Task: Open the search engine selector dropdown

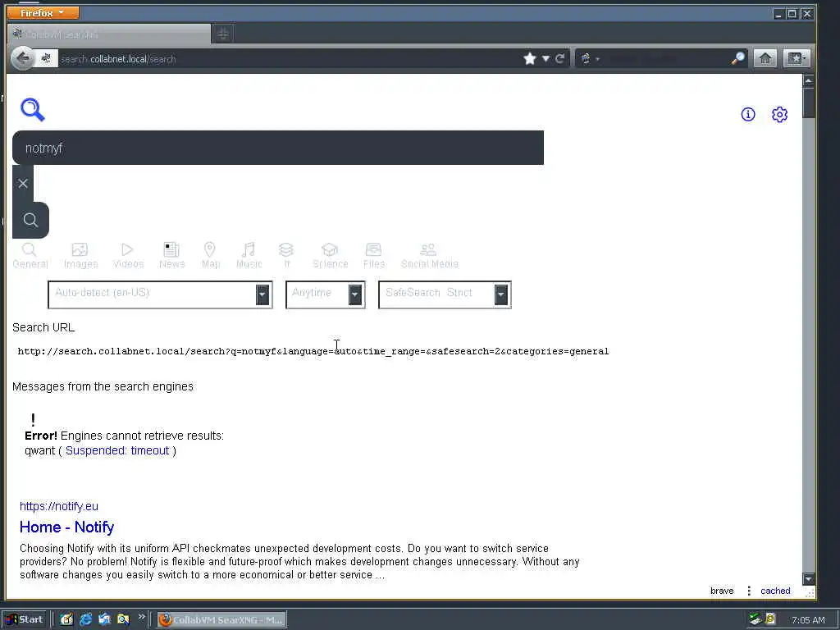Action: click(589, 58)
